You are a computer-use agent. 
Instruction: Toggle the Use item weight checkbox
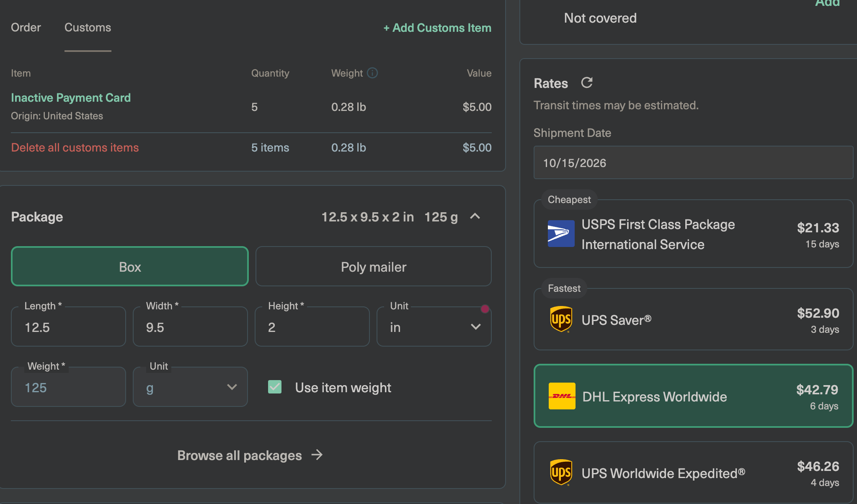[x=275, y=387]
